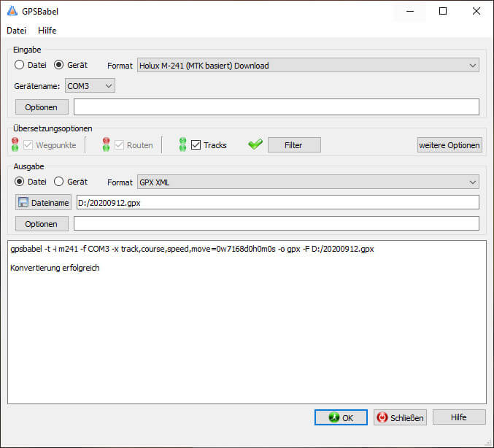
Task: Click the green checkmark icon next to Filter
Action: [255, 144]
